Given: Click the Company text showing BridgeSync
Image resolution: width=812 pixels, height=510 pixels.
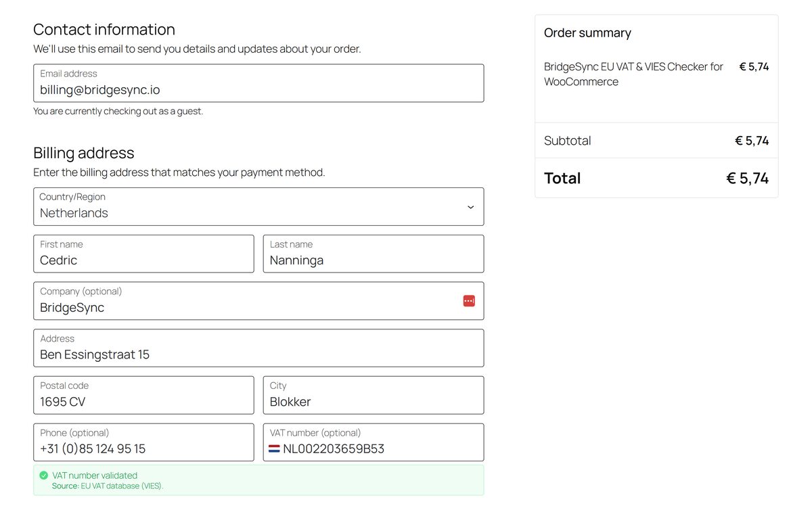Looking at the screenshot, I should point(72,308).
